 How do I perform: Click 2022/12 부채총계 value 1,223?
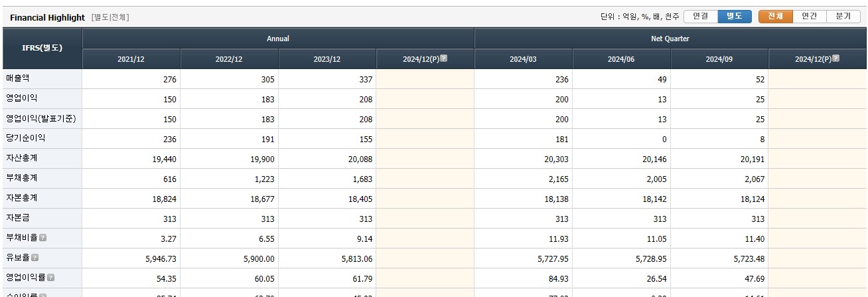point(265,179)
